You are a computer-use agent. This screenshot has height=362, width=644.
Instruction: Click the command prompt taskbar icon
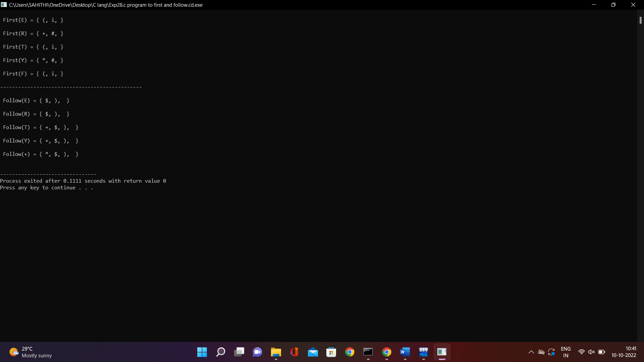(x=368, y=352)
